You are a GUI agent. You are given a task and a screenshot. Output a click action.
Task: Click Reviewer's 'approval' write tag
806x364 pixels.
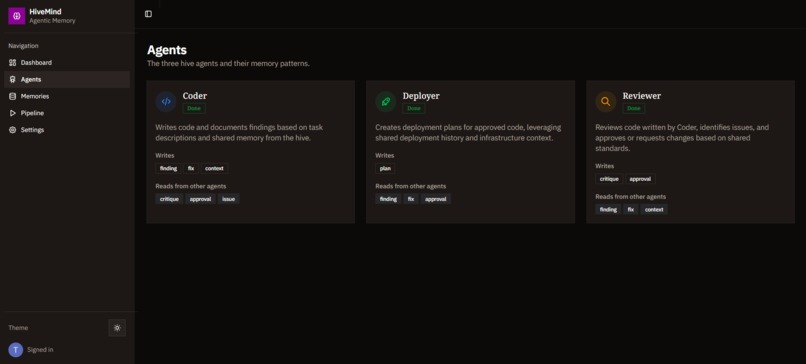(x=640, y=179)
